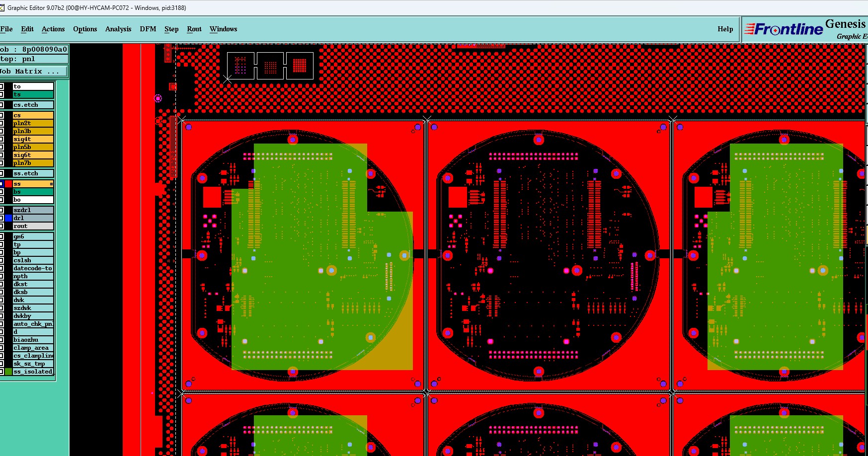Open the Analysis menu
Viewport: 868px width, 456px height.
coord(118,29)
